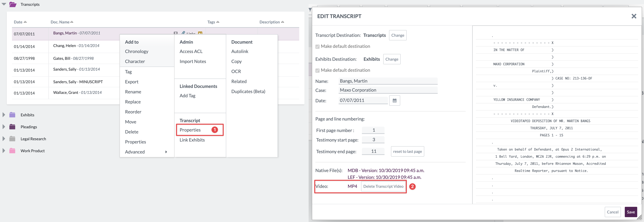The height and width of the screenshot is (222, 644).
Task: Expand the Exhibits folder
Action: (4, 115)
